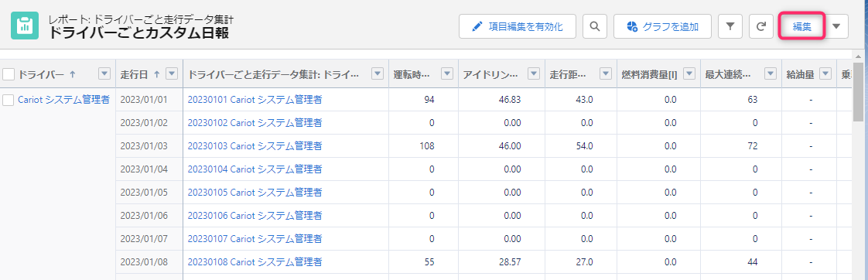868x280 pixels.
Task: Click the 46.83 idling value
Action: (x=509, y=100)
